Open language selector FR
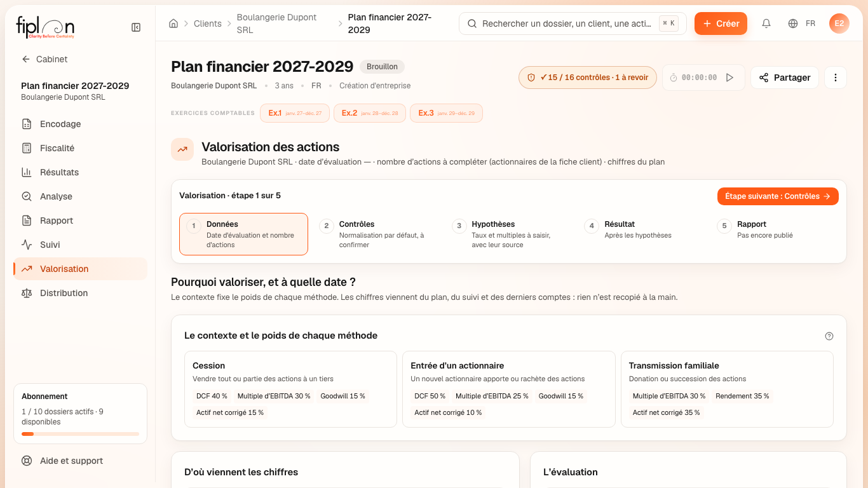Viewport: 868px width, 488px height. point(802,24)
